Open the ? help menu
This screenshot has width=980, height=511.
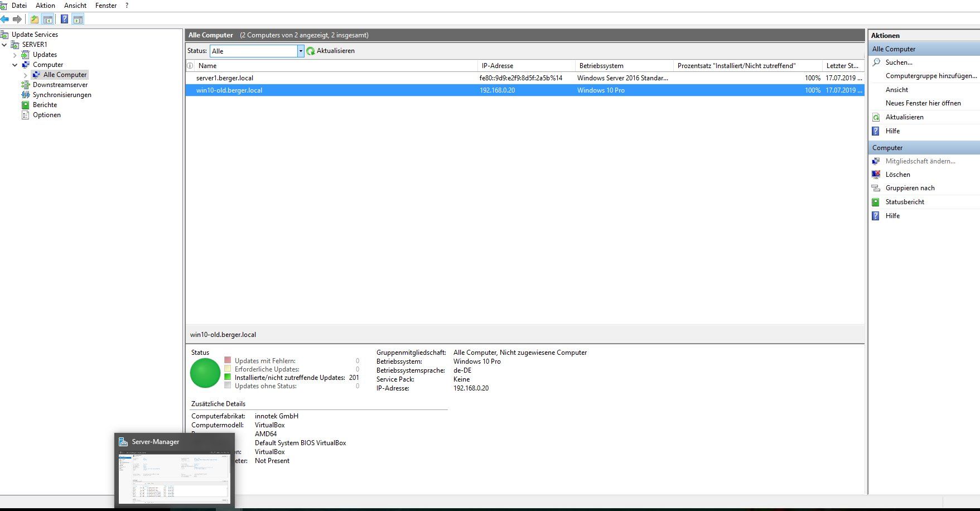click(127, 6)
